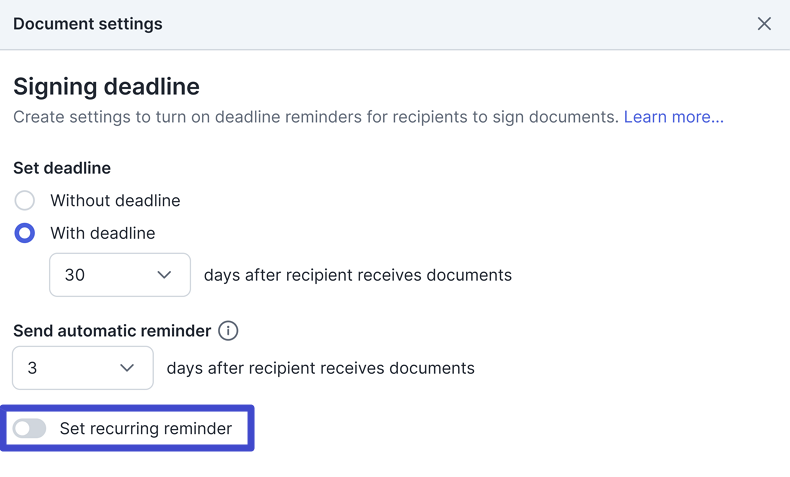The width and height of the screenshot is (790, 477).
Task: Open the 30 days deadline dropdown
Action: click(119, 275)
